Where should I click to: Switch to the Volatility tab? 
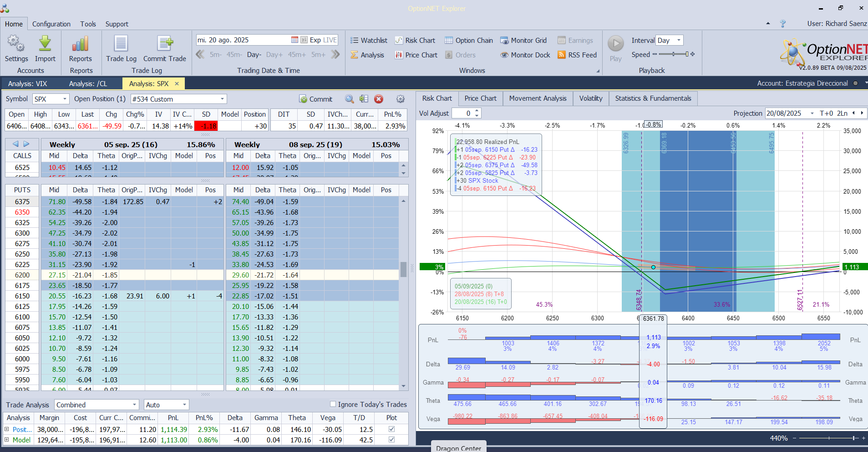(x=590, y=98)
